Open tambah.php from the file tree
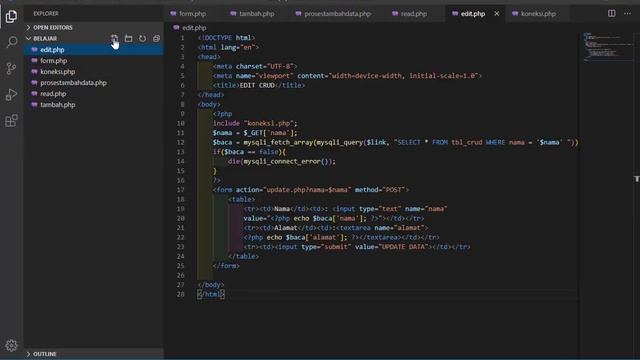 (93, 104)
